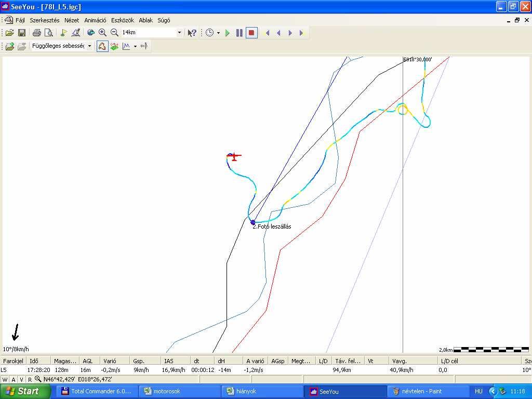Toggle the 2D route map view button
The height and width of the screenshot is (399, 532).
102,46
